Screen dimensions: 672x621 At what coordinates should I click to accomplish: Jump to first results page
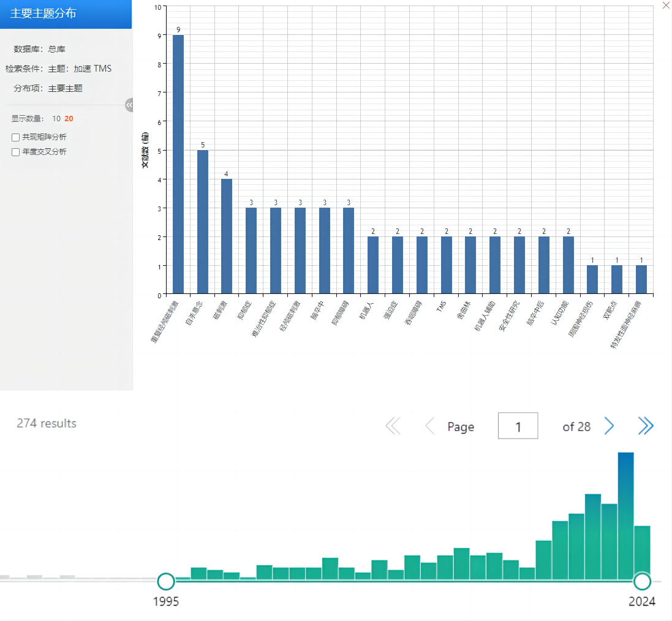(x=393, y=426)
